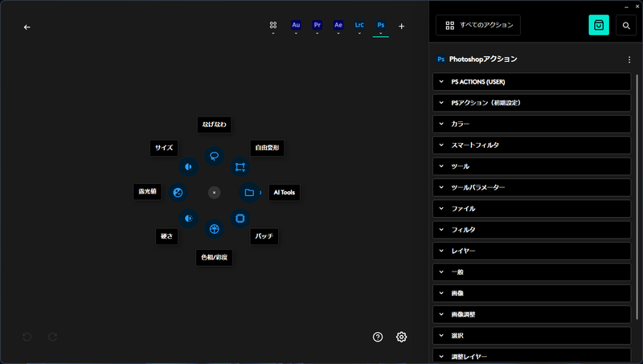Select the Patch (パッチ) ring icon
Viewport: 643px width, 364px height.
[x=240, y=219]
